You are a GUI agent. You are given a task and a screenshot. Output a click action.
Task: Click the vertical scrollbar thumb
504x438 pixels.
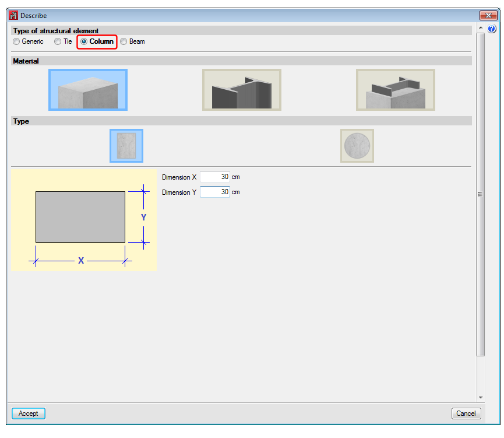481,194
